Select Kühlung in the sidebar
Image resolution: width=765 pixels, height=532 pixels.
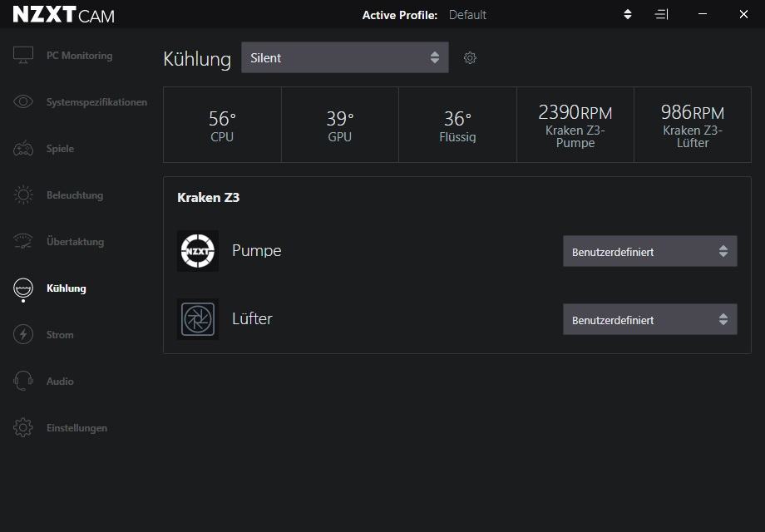tap(67, 288)
